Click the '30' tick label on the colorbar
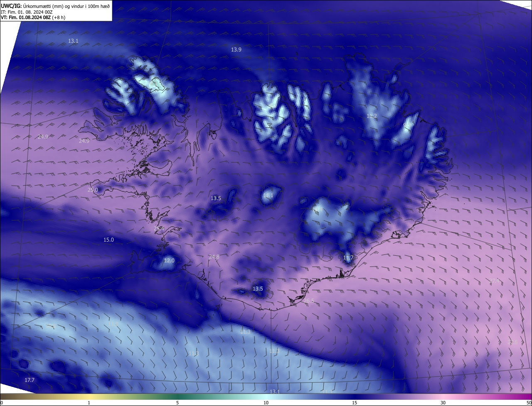 pyautogui.click(x=443, y=403)
